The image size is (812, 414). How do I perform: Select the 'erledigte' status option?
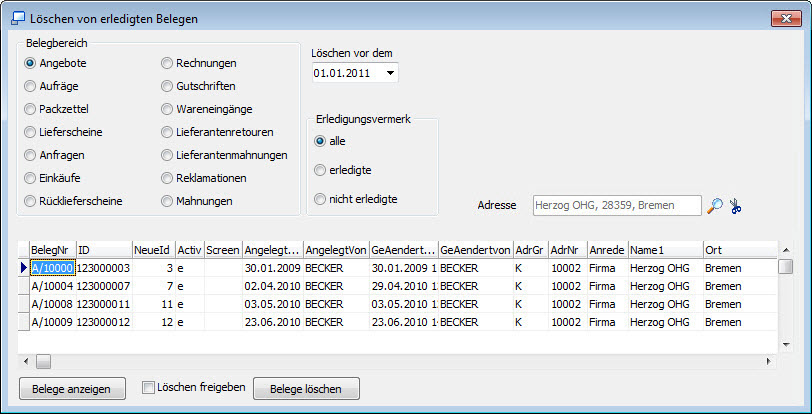point(320,170)
